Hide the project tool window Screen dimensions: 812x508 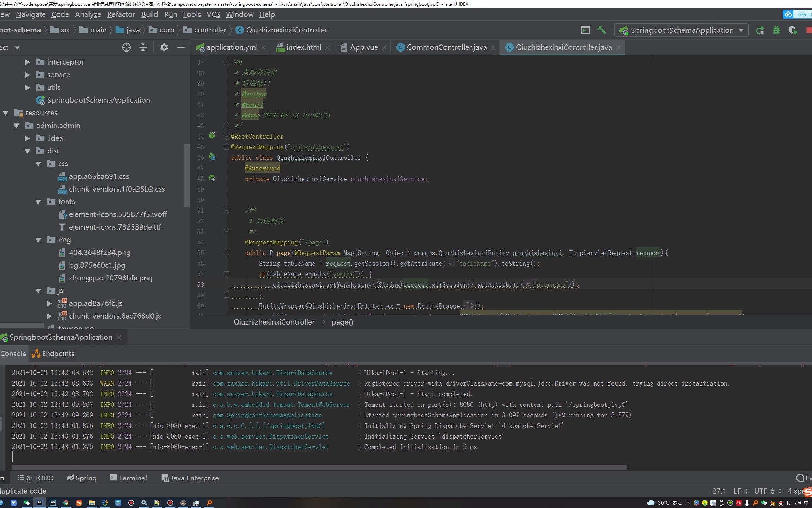[x=181, y=47]
